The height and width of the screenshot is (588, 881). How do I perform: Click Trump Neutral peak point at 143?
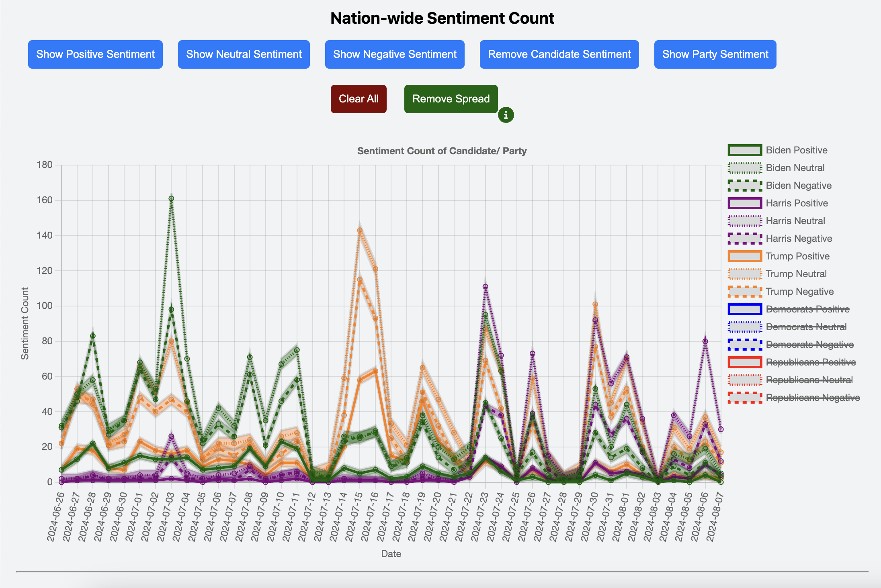point(360,231)
